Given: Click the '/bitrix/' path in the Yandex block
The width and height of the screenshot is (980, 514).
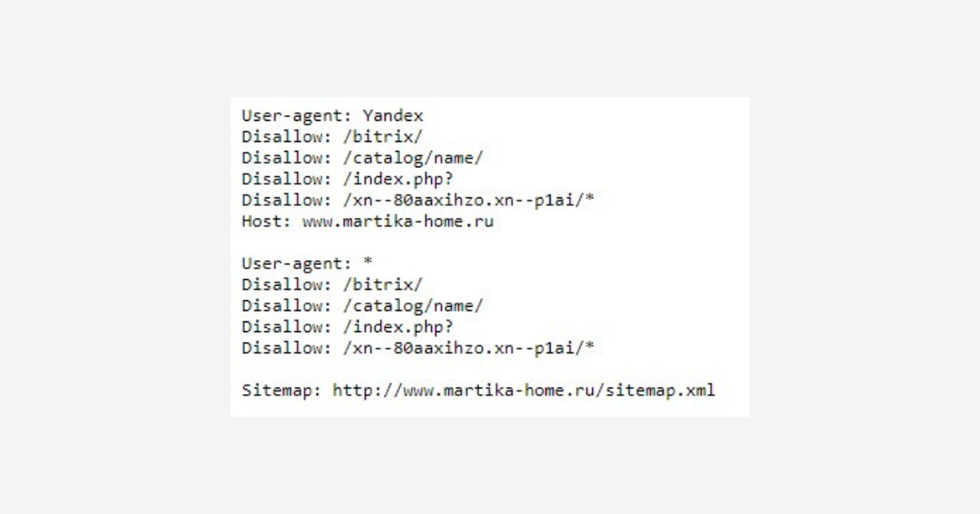Looking at the screenshot, I should coord(383,136).
